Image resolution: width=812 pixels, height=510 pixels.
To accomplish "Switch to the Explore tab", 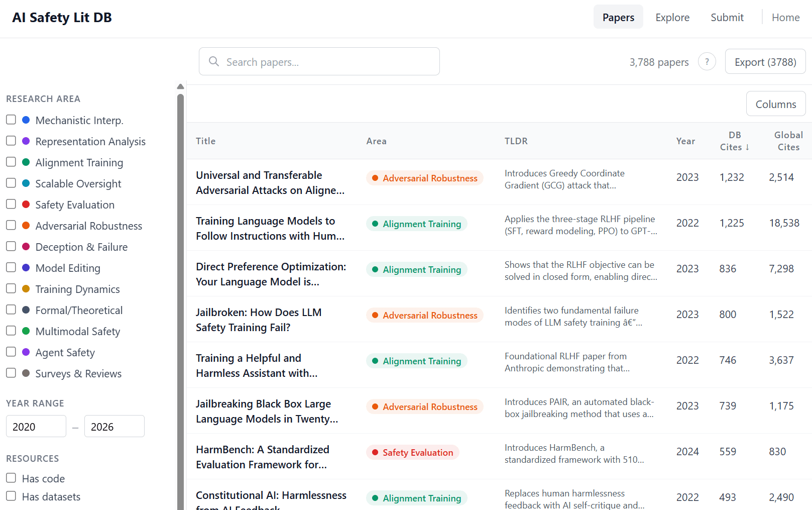I will coord(672,18).
